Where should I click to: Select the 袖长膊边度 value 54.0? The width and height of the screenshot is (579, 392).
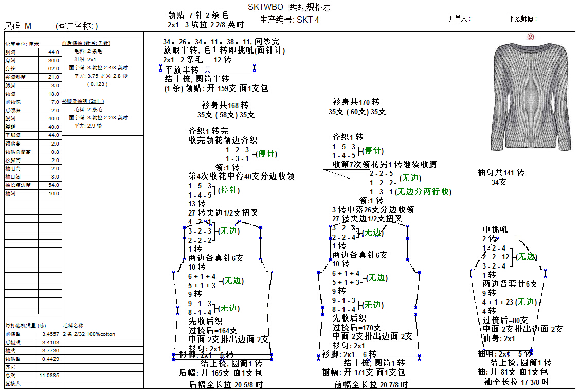53,185
